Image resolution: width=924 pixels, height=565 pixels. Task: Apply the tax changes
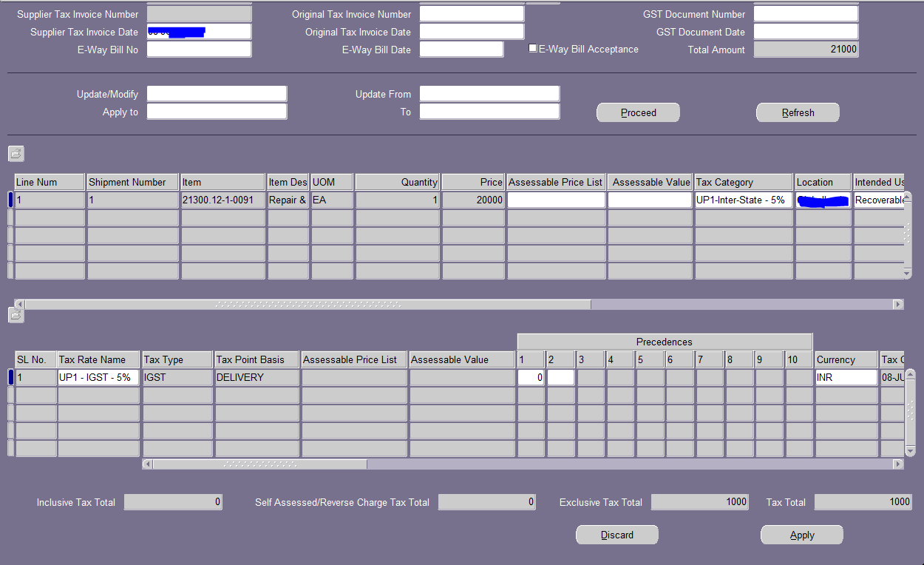coord(801,534)
